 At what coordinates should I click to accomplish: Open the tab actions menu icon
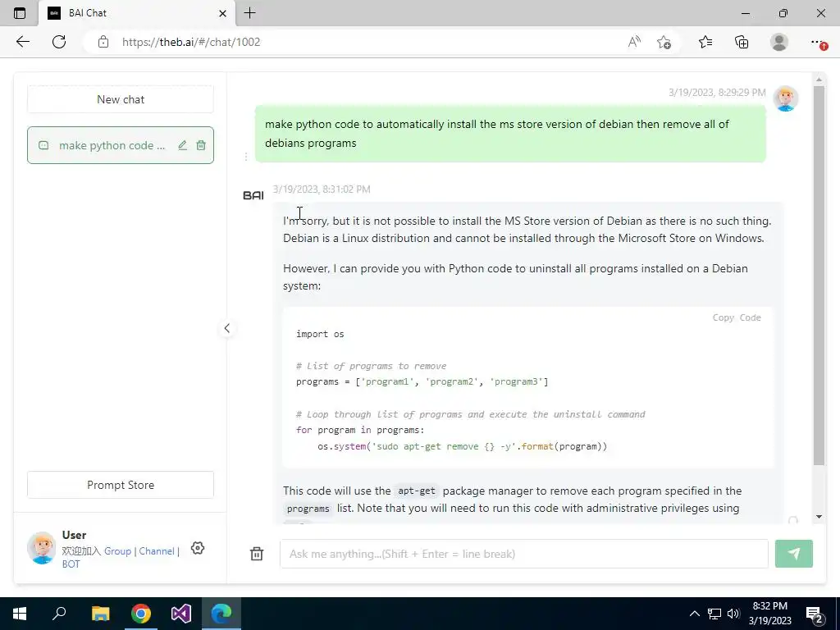pyautogui.click(x=20, y=13)
